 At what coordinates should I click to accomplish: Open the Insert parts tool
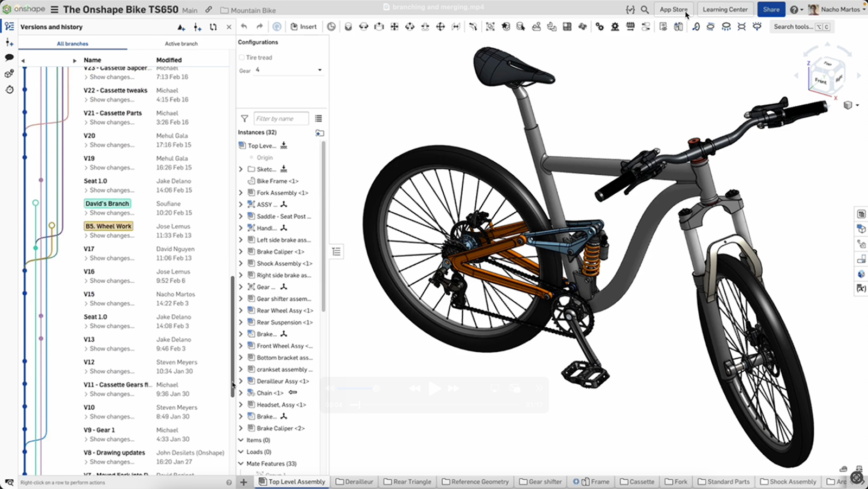(304, 27)
